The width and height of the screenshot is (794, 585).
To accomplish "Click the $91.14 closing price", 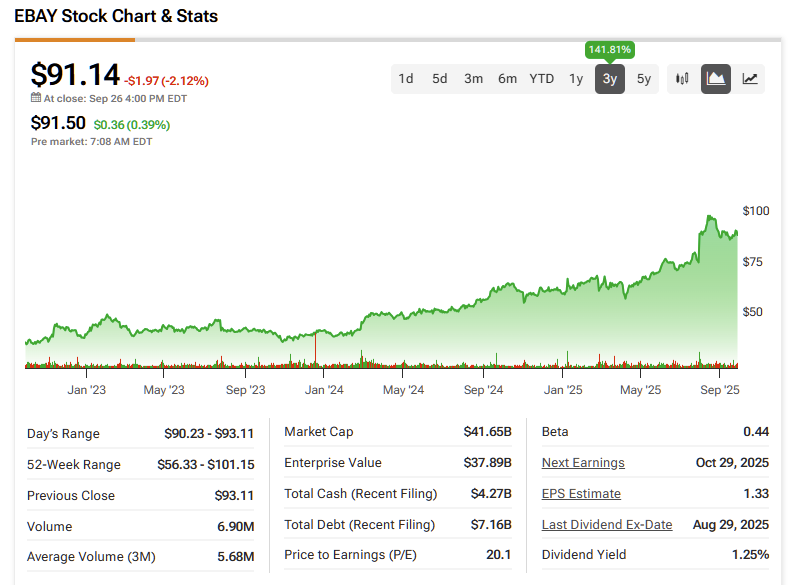I will (x=75, y=74).
